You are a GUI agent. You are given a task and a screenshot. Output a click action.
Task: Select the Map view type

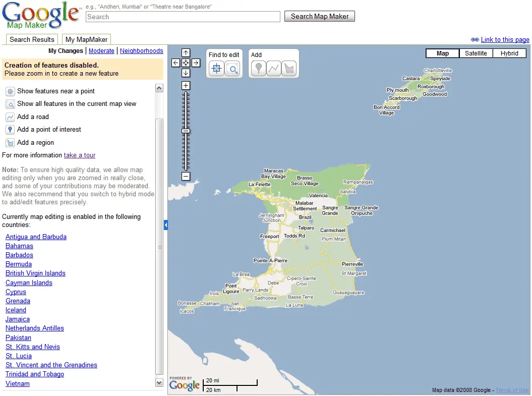pos(442,53)
